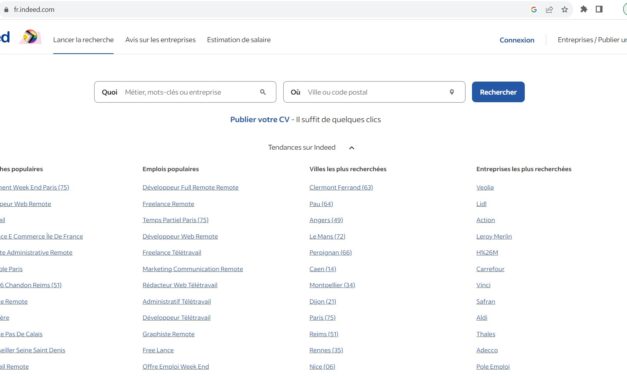Image resolution: width=627 pixels, height=376 pixels.
Task: Open Dijon (21) city link
Action: tap(323, 302)
